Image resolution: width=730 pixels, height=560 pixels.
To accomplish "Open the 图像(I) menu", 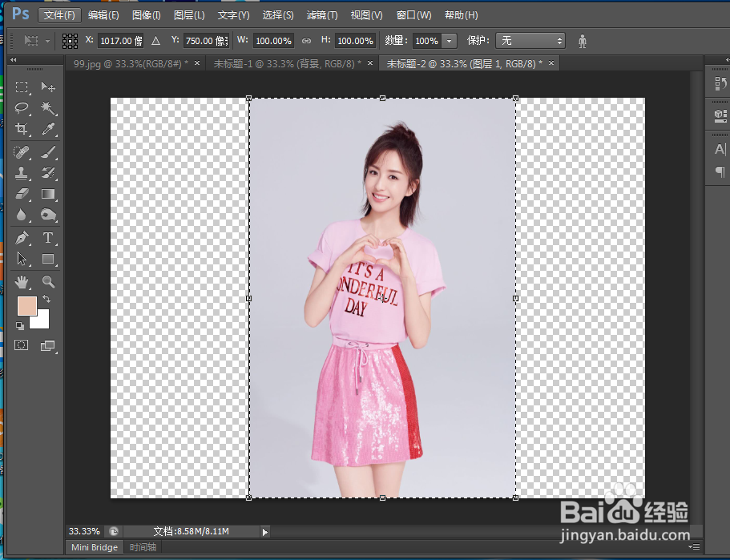I will [x=146, y=15].
